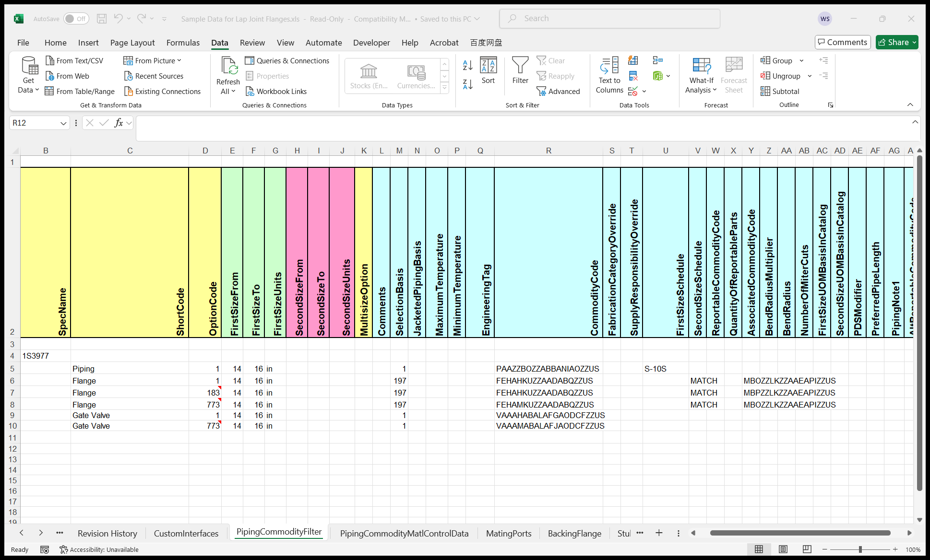This screenshot has width=930, height=560.
Task: Open Name Box dropdown
Action: (x=63, y=123)
